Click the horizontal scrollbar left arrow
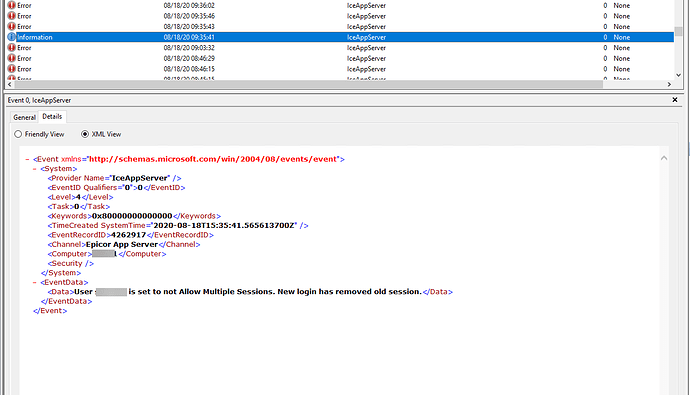The height and width of the screenshot is (395, 690). coord(10,84)
